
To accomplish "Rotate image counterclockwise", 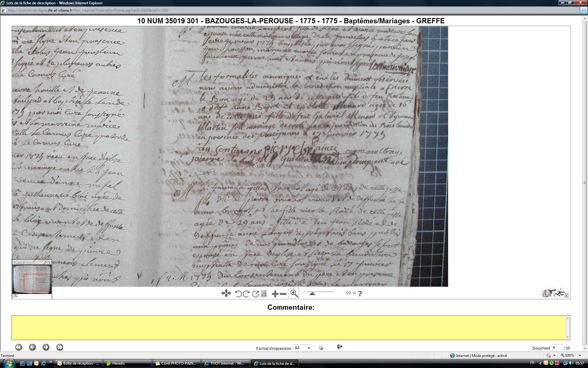I will (238, 294).
